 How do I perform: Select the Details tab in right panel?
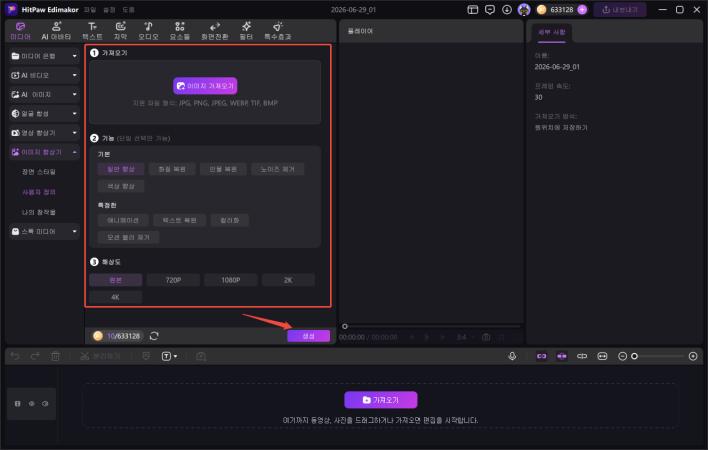coord(551,32)
